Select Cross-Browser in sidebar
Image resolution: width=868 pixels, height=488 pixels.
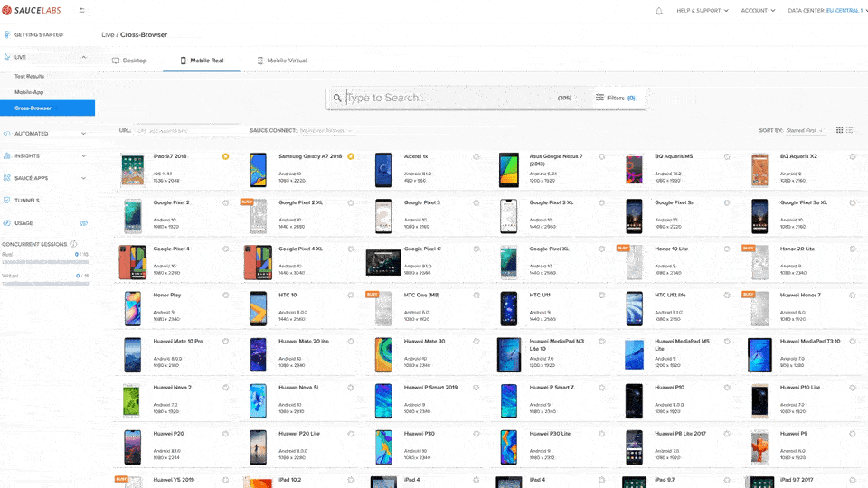(x=47, y=108)
